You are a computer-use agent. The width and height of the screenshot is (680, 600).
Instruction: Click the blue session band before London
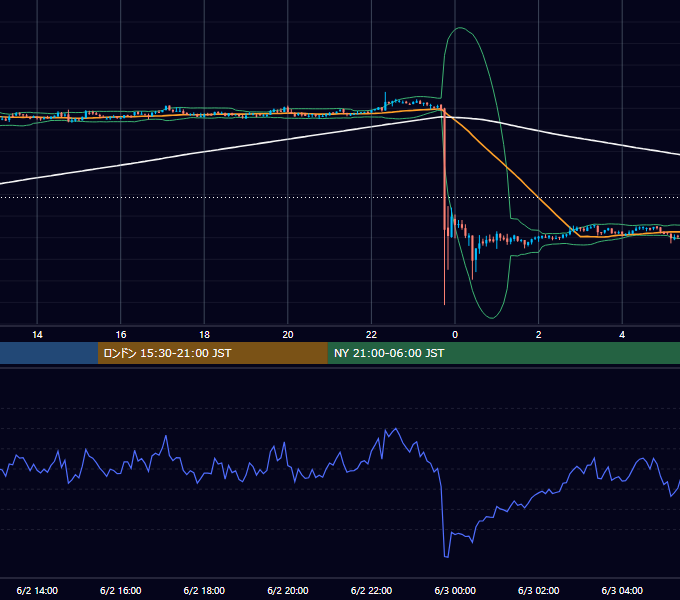tap(49, 353)
